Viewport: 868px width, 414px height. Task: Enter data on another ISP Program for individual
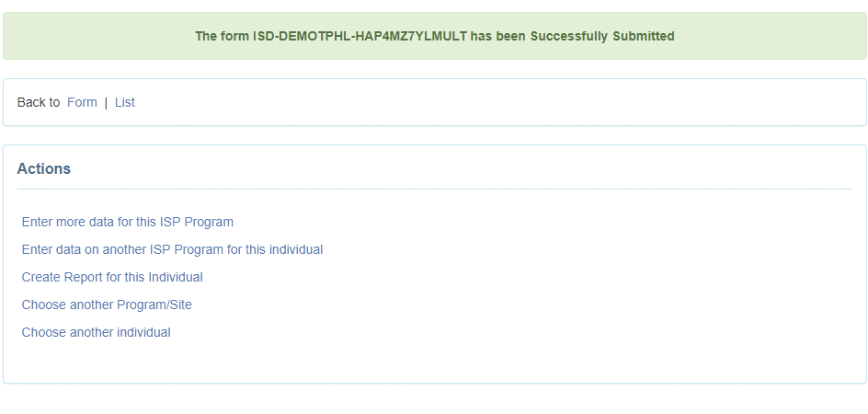tap(172, 249)
